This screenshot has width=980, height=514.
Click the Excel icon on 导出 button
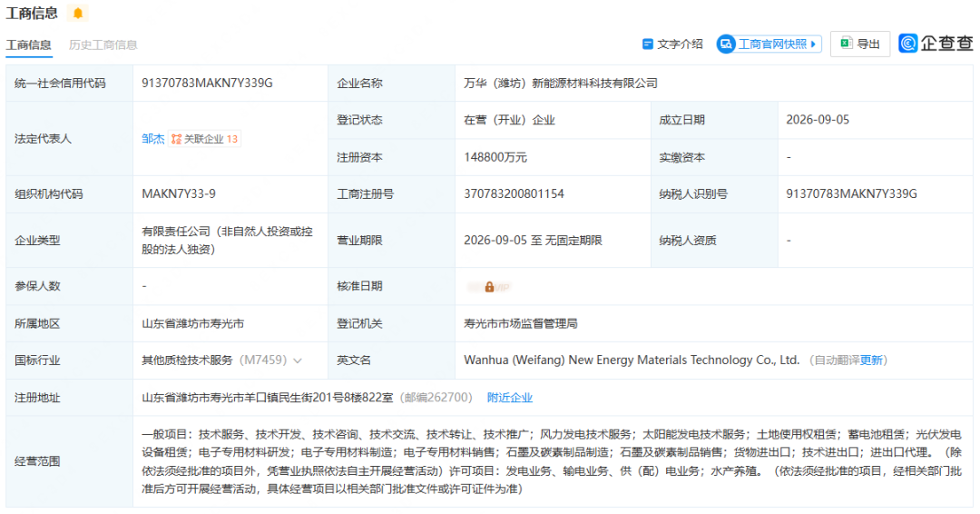click(847, 44)
